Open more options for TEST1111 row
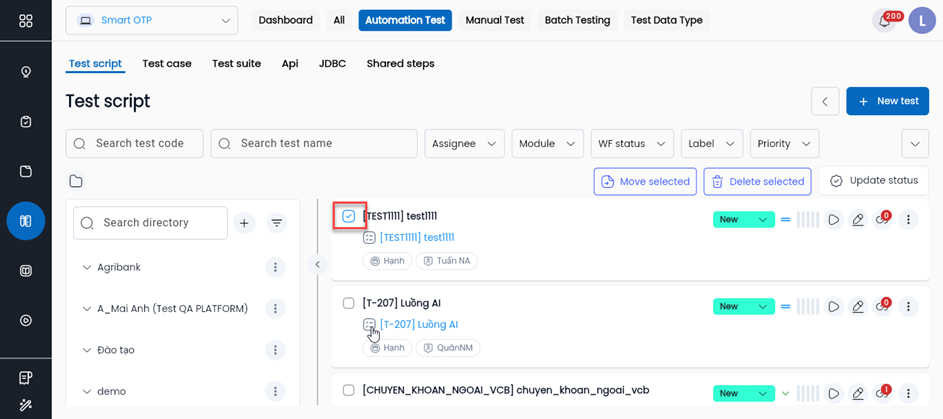 (908, 220)
